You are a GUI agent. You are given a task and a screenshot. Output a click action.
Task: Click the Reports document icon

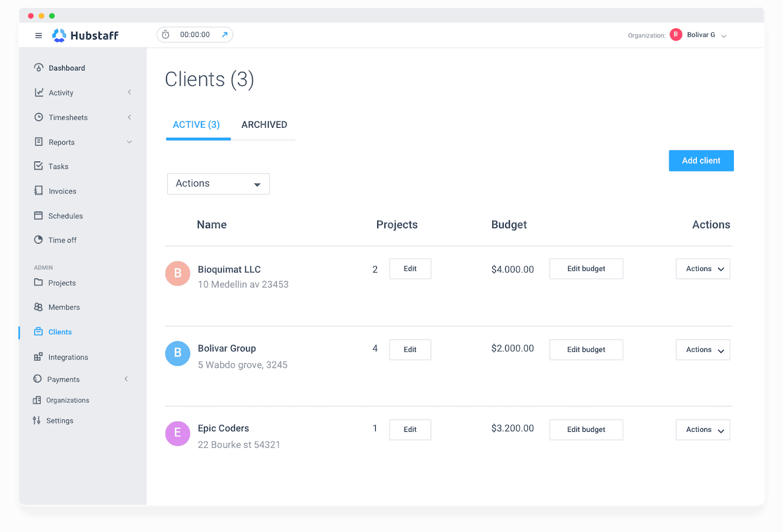39,142
